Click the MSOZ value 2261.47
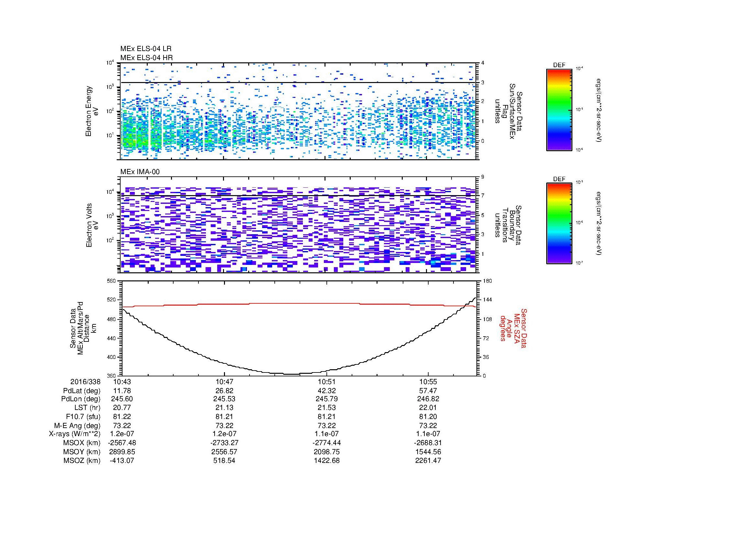 428,461
